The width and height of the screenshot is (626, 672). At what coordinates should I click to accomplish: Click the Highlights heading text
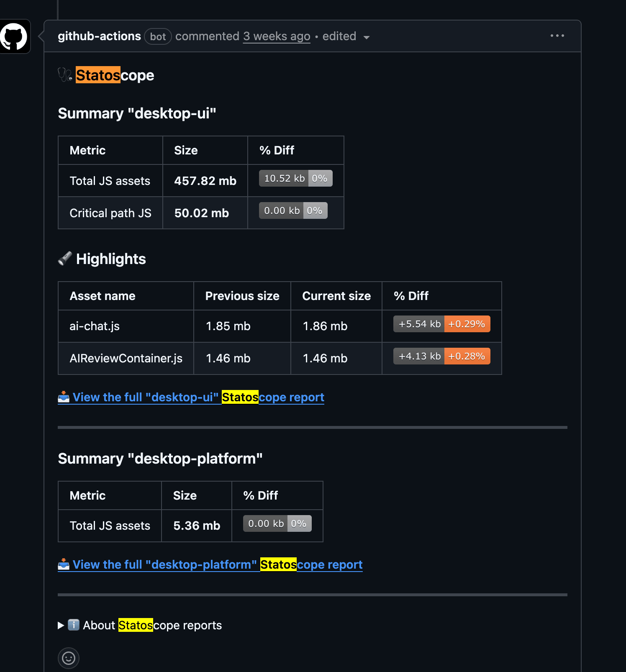point(111,259)
